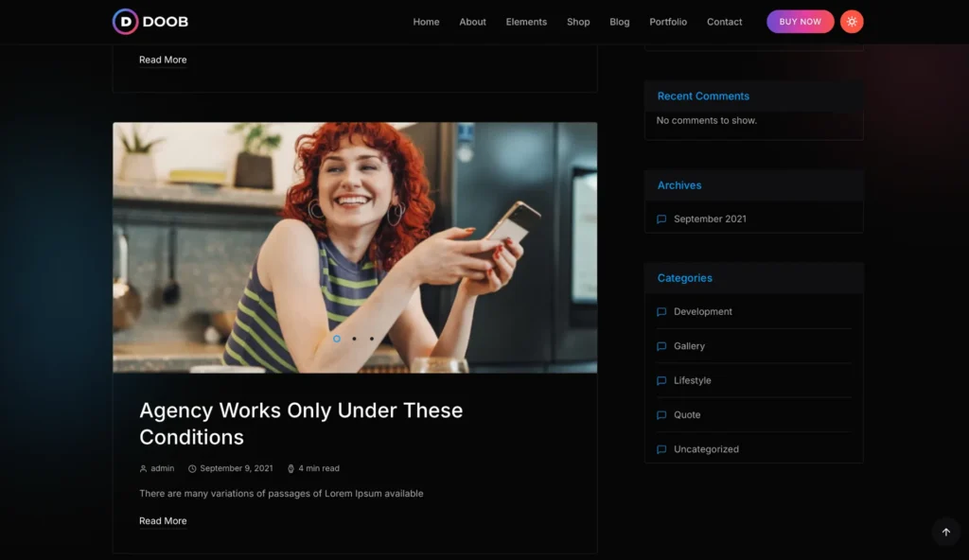The width and height of the screenshot is (969, 560).
Task: Click the icon beside September 2021 archive
Action: click(661, 219)
